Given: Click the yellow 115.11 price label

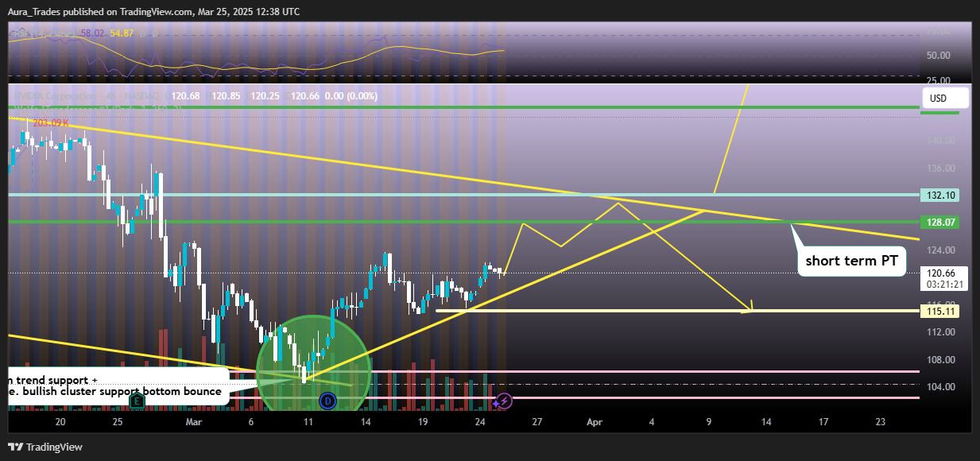Looking at the screenshot, I should tap(940, 312).
